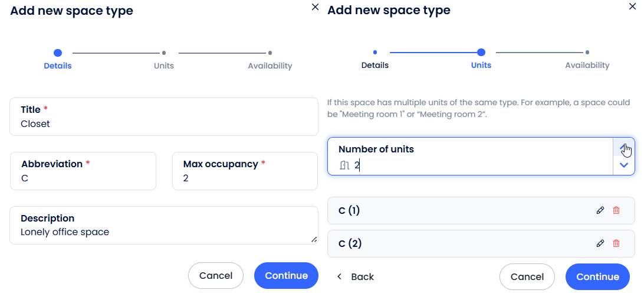This screenshot has height=293, width=644.
Task: Delete unit C (1) with trash icon
Action: click(616, 210)
